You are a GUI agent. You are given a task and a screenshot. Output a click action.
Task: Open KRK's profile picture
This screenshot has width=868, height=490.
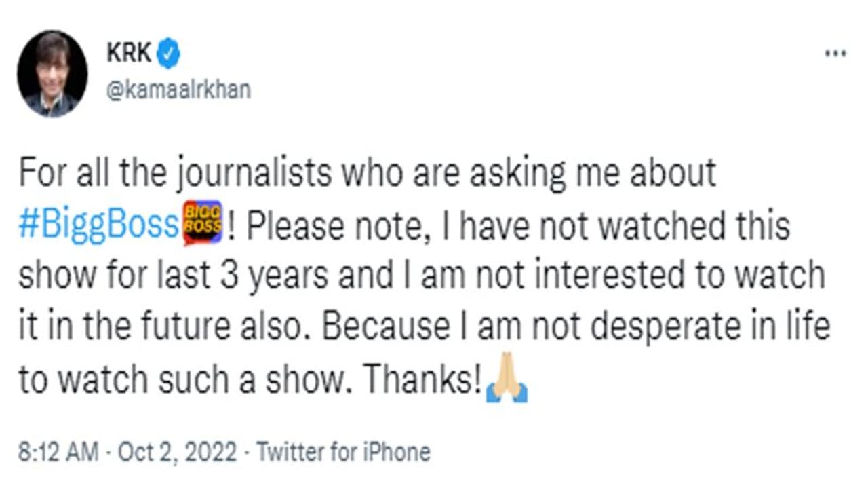52,73
